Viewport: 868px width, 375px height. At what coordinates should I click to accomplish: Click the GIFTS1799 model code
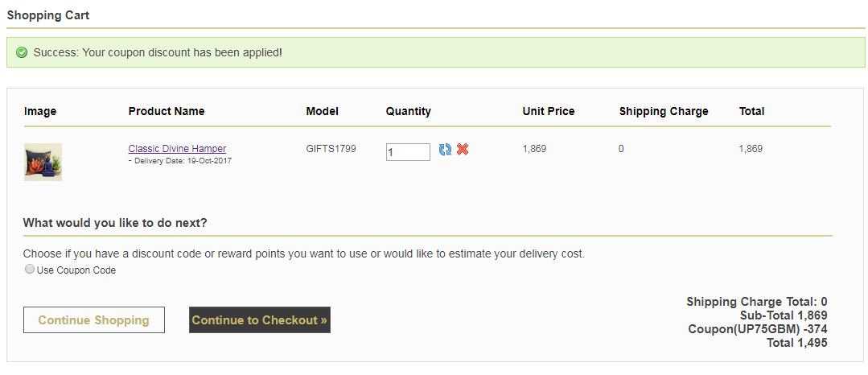pyautogui.click(x=331, y=149)
